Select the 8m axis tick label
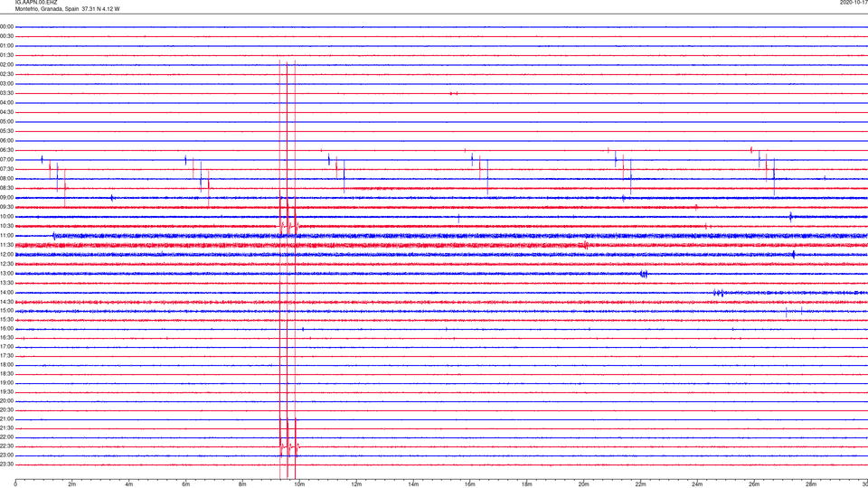This screenshot has height=488, width=868. tap(242, 484)
